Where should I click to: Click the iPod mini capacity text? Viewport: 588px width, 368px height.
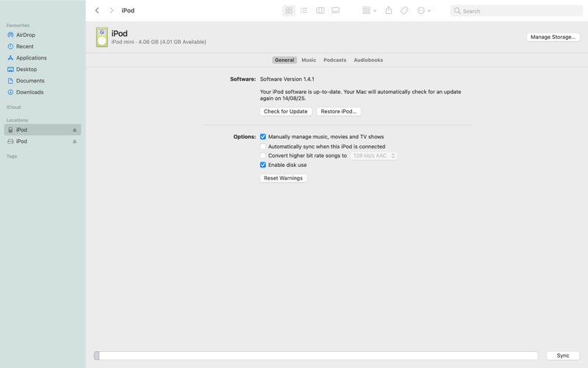(x=159, y=42)
